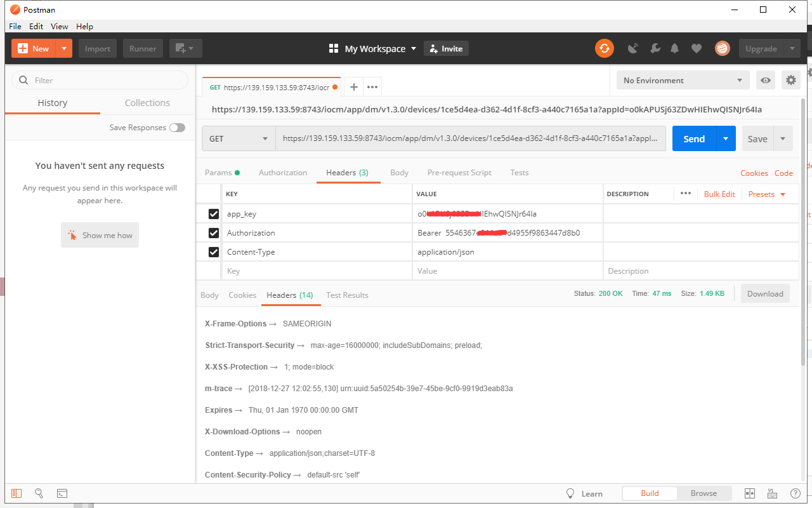Expand the Upgrade dropdown arrow

tap(792, 48)
